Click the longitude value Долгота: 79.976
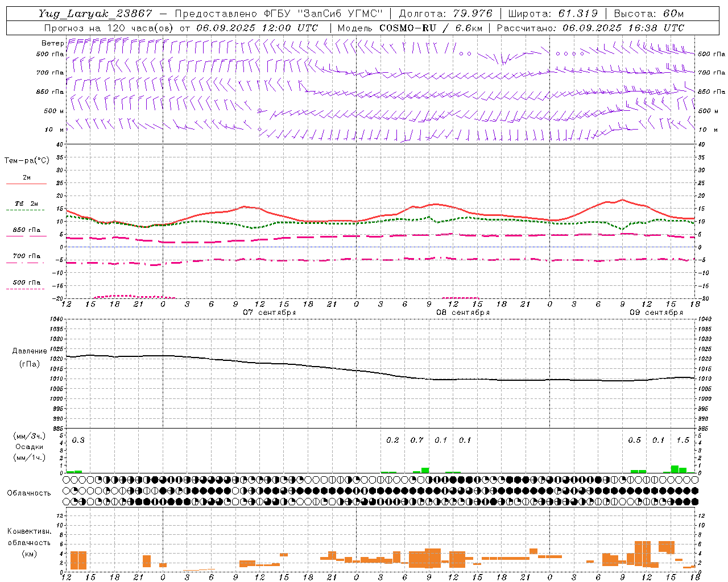 click(x=445, y=14)
